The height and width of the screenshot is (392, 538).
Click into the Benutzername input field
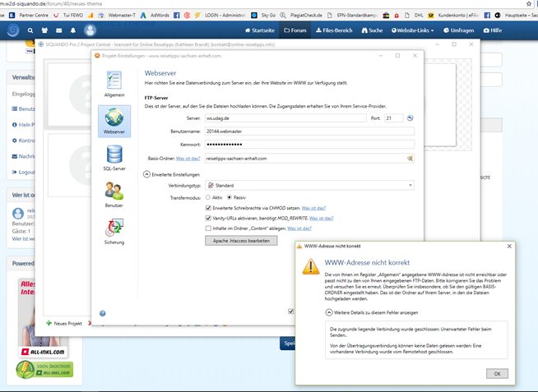308,131
